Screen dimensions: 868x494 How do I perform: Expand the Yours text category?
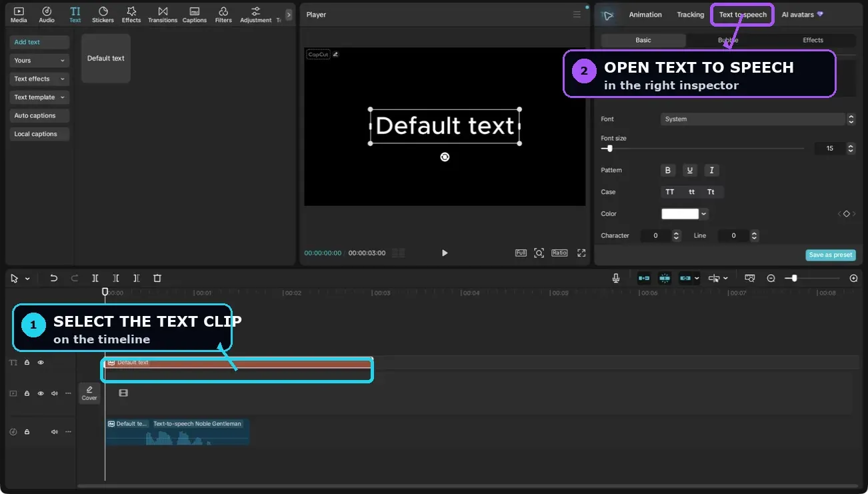coord(40,61)
